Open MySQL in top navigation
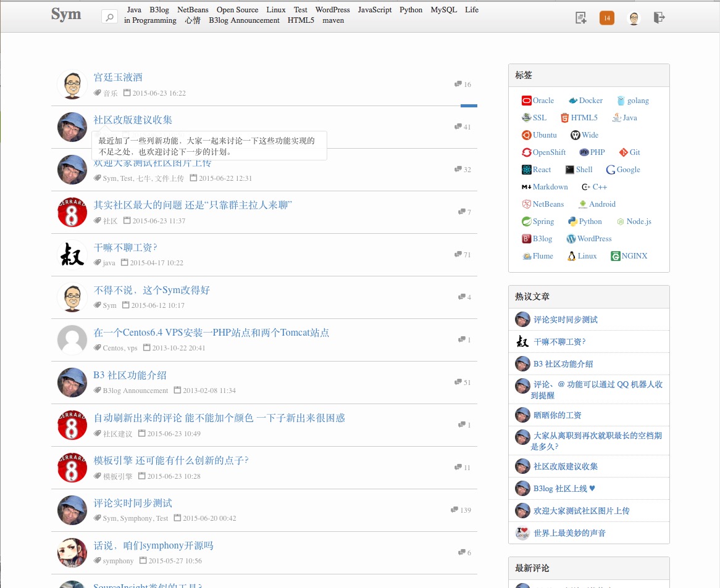Viewport: 720px width, 588px height. click(x=443, y=10)
